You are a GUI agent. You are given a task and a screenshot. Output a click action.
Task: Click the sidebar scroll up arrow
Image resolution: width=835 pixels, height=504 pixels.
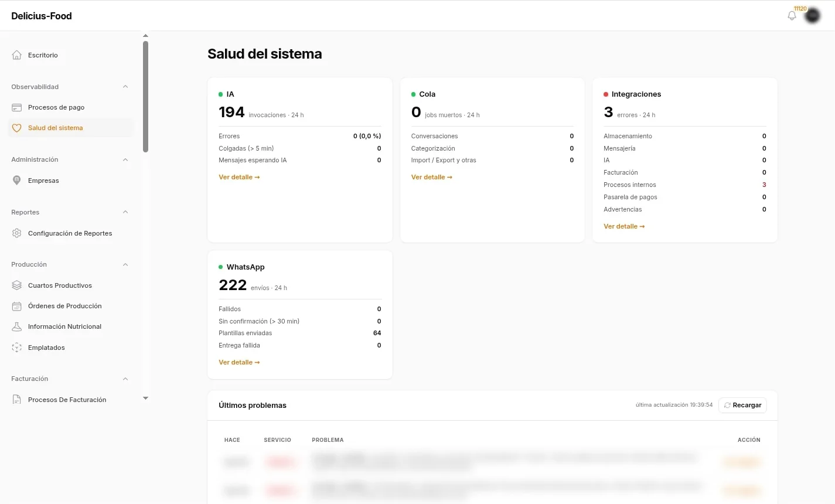[x=145, y=36]
